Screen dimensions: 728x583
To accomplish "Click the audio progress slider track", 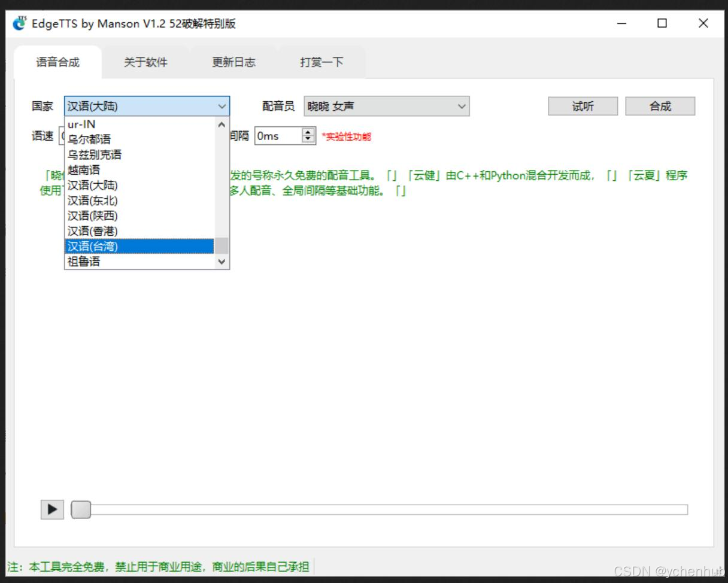I will point(380,509).
